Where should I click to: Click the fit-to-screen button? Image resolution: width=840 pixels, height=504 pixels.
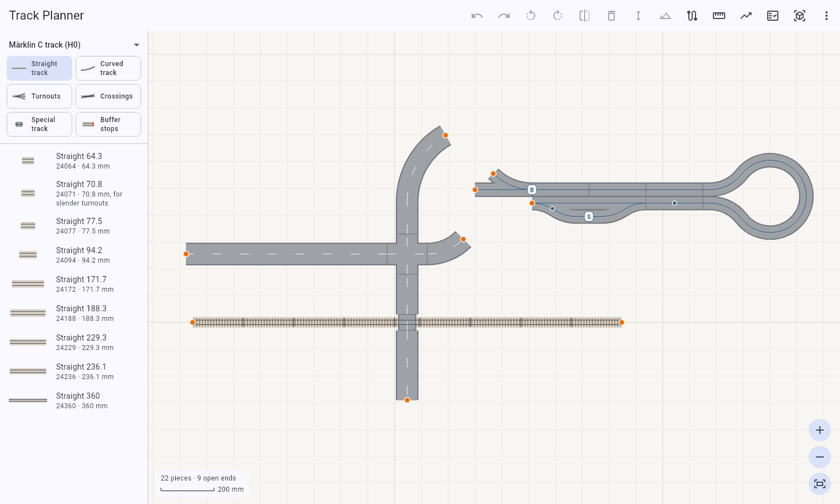tap(820, 484)
